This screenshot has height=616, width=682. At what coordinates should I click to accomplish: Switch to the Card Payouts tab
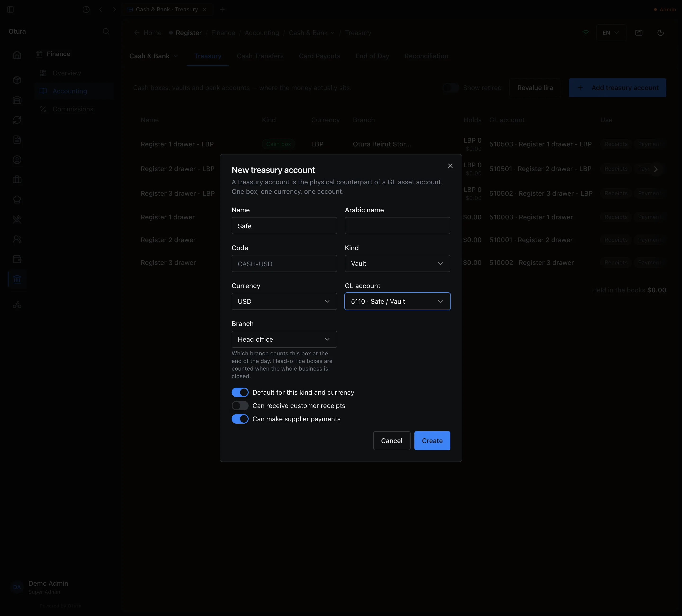[x=319, y=56]
